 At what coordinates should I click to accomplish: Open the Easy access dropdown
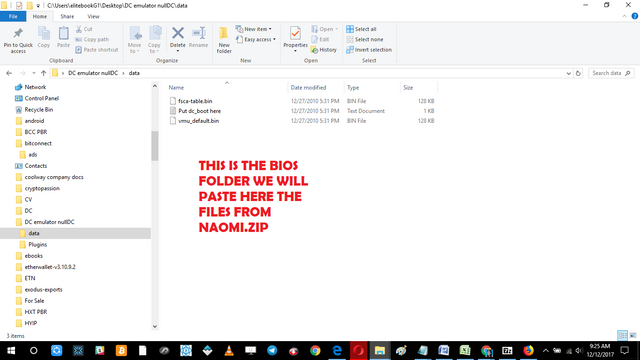(256, 39)
